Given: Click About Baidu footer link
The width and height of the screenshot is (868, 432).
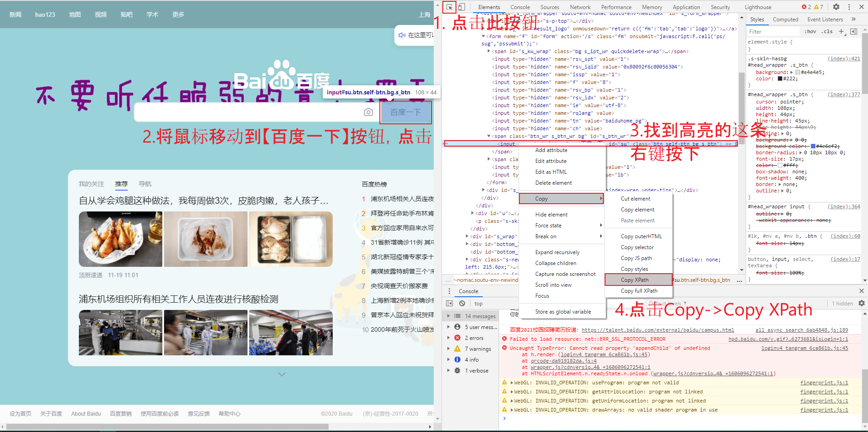Looking at the screenshot, I should (x=86, y=413).
